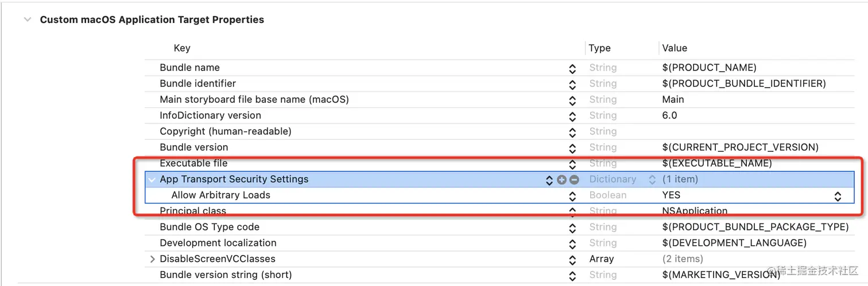Click the Value column header
Image resolution: width=868 pixels, height=286 pixels.
pyautogui.click(x=675, y=48)
